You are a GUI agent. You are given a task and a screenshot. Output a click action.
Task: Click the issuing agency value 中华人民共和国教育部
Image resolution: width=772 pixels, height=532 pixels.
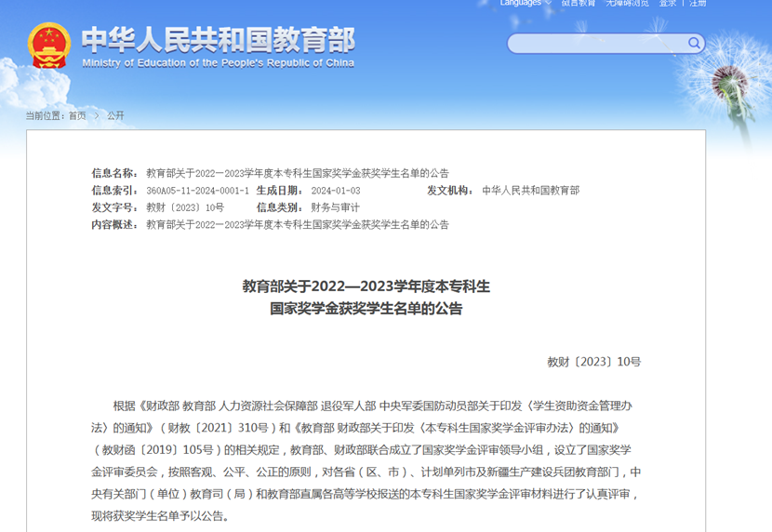[x=530, y=191]
